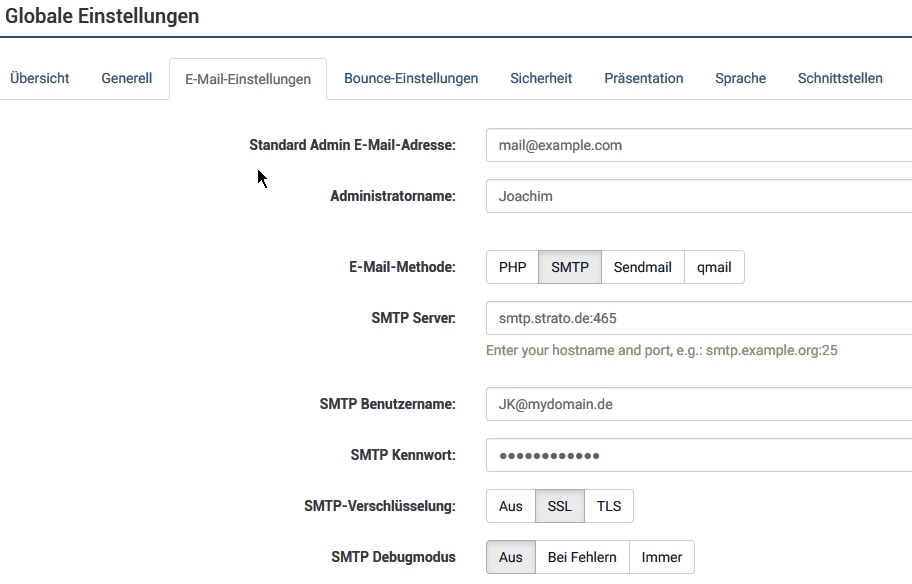Screen dimensions: 912x584
Task: Pick qmail as E-Mail-Methode
Action: (x=714, y=267)
